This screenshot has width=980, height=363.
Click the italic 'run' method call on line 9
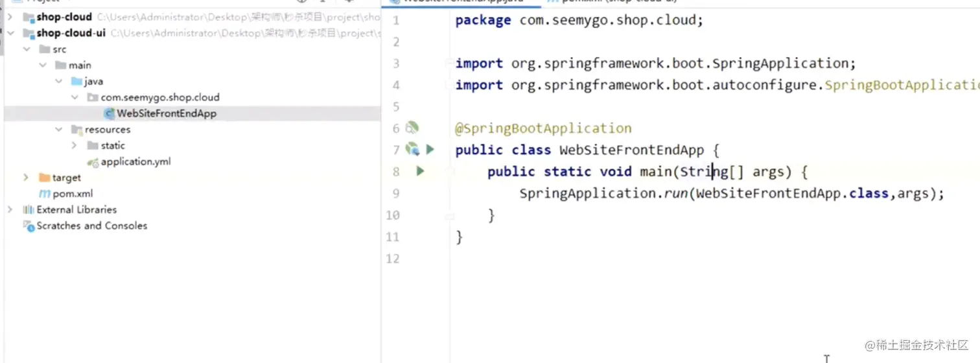click(675, 193)
